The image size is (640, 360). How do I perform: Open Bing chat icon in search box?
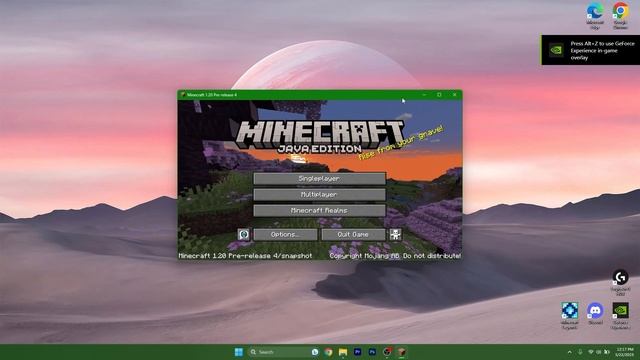click(315, 352)
